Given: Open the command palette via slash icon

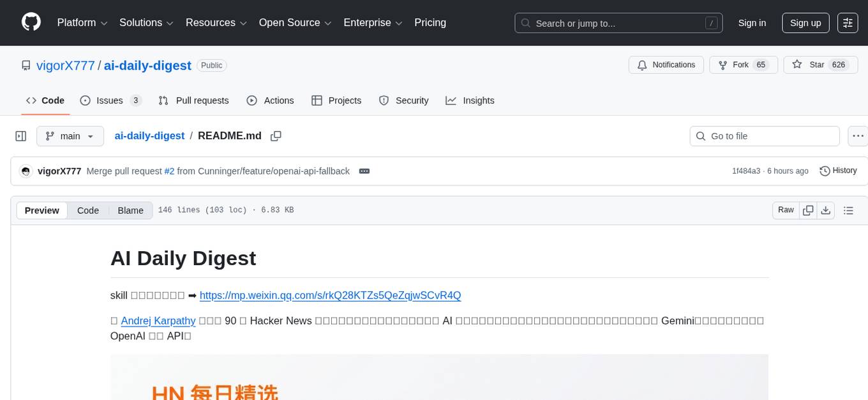Looking at the screenshot, I should tap(711, 23).
